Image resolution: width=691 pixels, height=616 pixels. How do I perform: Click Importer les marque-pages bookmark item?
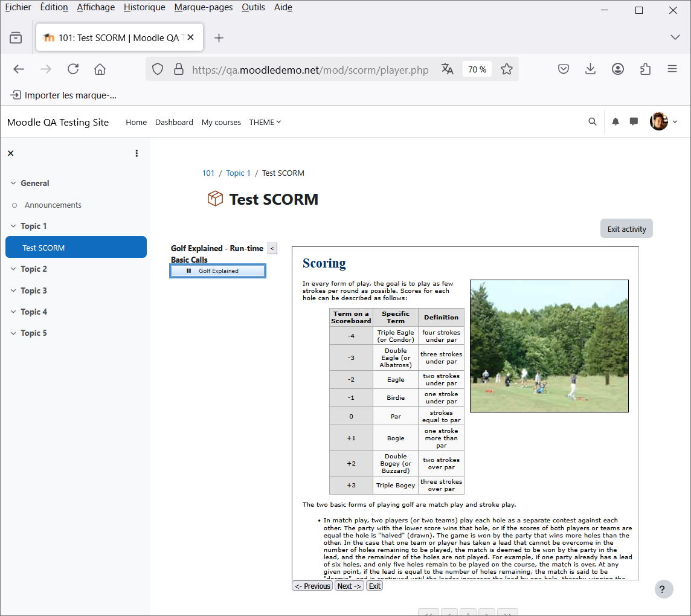pos(63,95)
